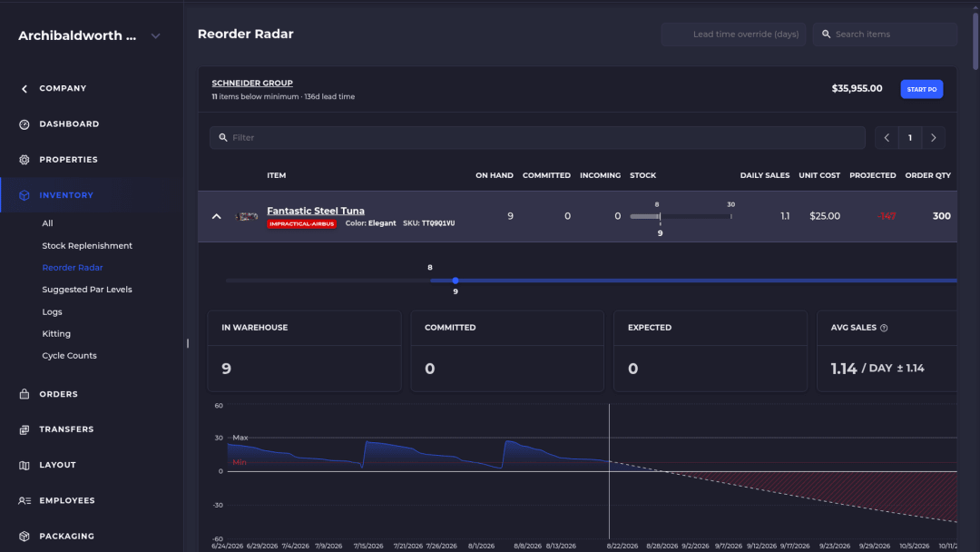Open the Cycle Counts submenu item
This screenshot has height=552, width=980.
click(x=69, y=356)
